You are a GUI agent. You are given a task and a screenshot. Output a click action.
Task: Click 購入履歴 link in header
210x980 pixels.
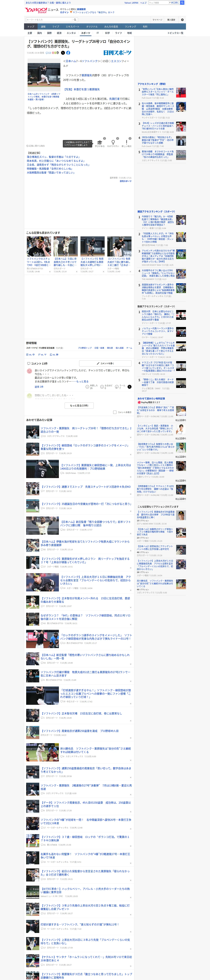pos(171,20)
